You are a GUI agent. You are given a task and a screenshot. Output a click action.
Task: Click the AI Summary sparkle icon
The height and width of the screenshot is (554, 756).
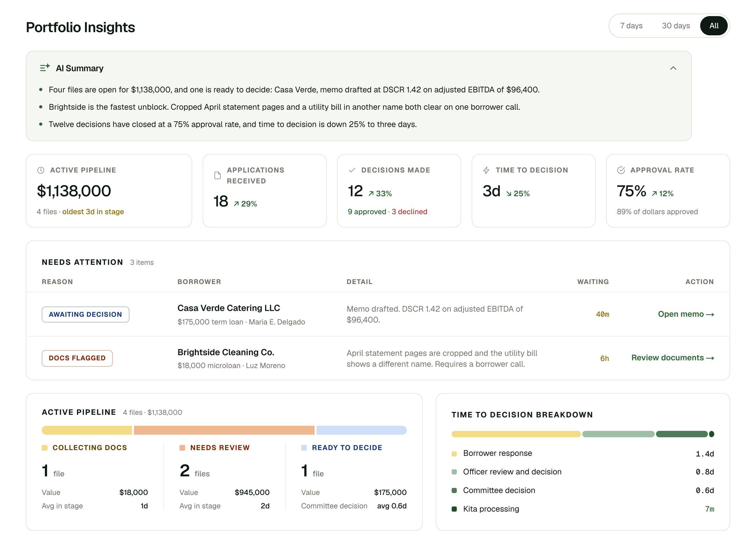tap(45, 68)
